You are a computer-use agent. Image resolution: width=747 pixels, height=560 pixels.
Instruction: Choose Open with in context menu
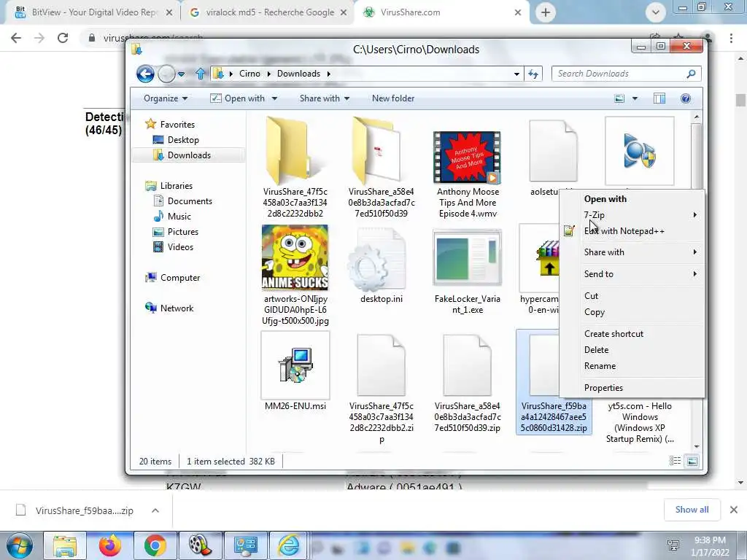tap(605, 199)
